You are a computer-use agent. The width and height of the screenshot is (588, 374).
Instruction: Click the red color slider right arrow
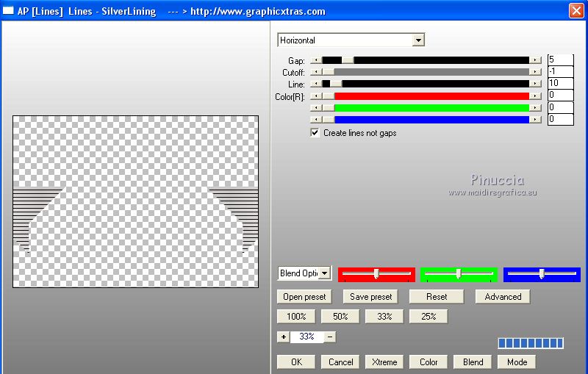(x=535, y=96)
